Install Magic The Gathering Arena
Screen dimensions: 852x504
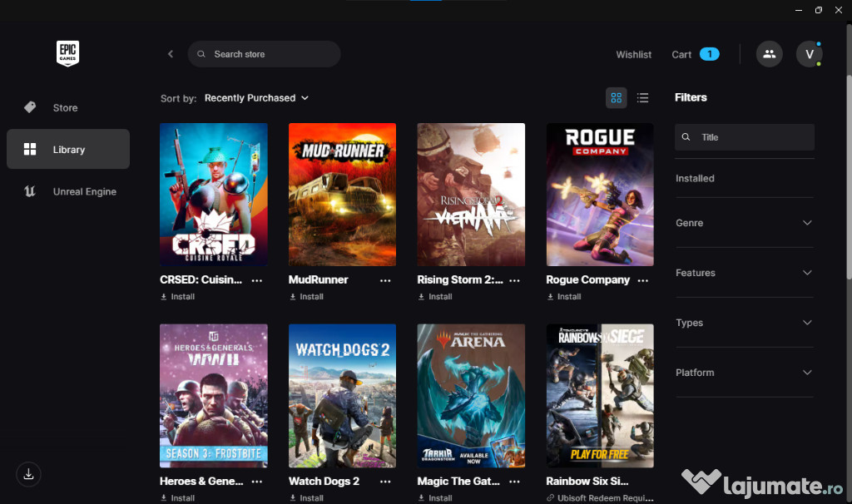pyautogui.click(x=435, y=498)
